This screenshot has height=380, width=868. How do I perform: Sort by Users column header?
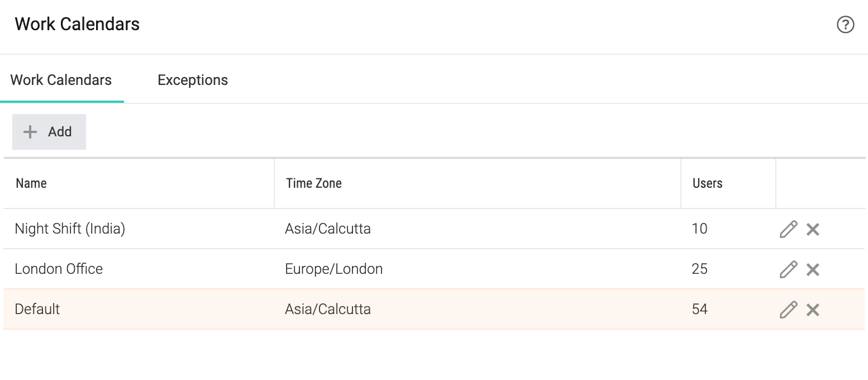pyautogui.click(x=708, y=183)
